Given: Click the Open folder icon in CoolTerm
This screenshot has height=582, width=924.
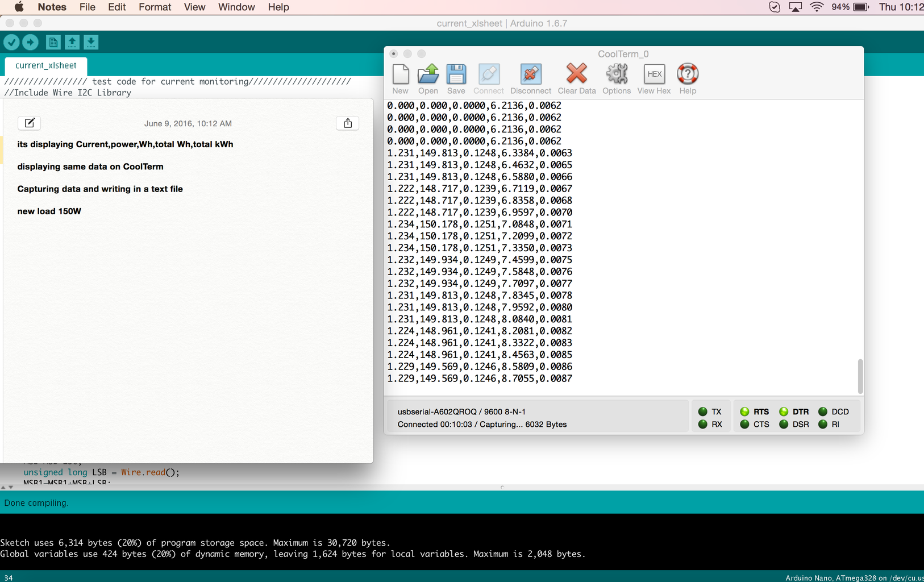Looking at the screenshot, I should pos(428,78).
